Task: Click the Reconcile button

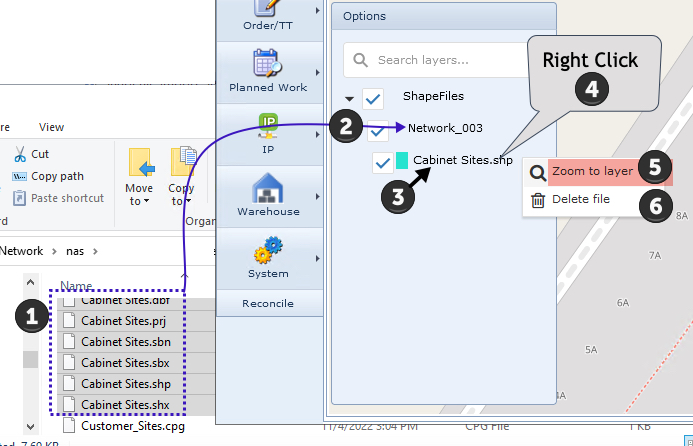Action: 268,303
